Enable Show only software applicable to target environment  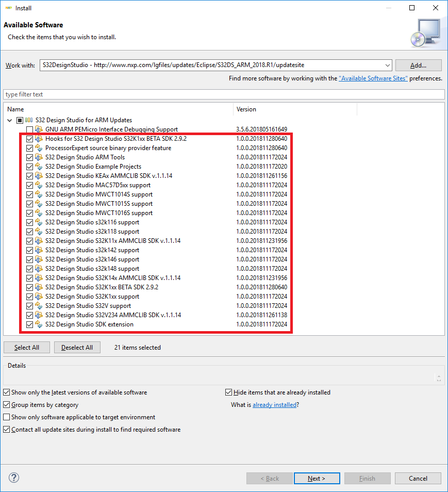6,417
